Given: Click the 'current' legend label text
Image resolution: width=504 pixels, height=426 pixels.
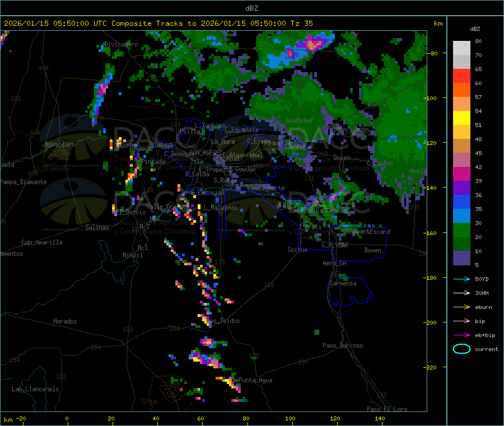Looking at the screenshot, I should (487, 349).
